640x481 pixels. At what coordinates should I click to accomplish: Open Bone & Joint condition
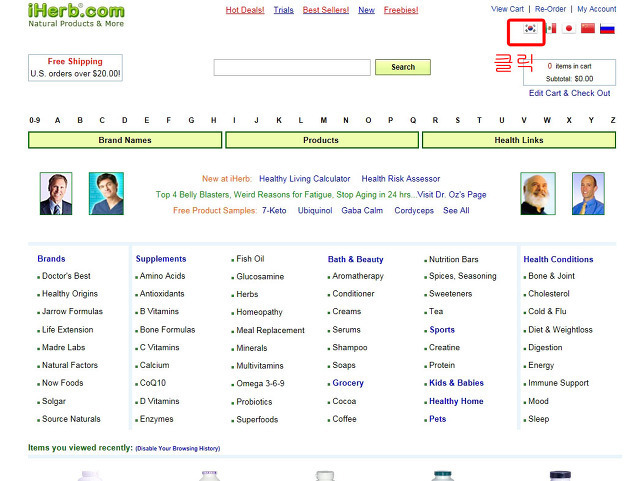point(551,276)
